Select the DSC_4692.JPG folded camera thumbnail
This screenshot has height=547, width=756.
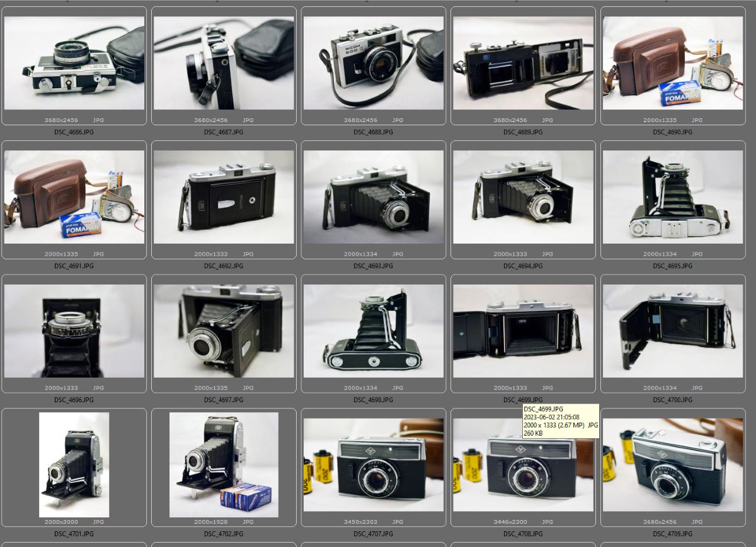point(224,197)
